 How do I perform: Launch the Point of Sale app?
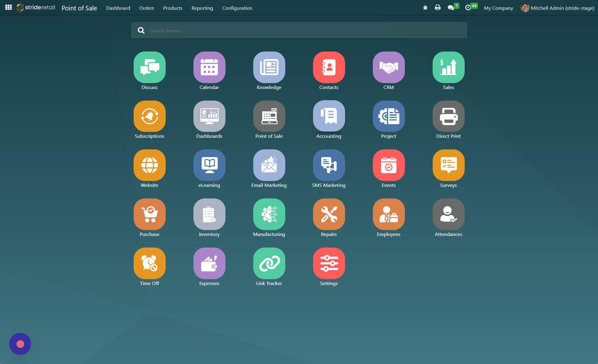coord(269,116)
